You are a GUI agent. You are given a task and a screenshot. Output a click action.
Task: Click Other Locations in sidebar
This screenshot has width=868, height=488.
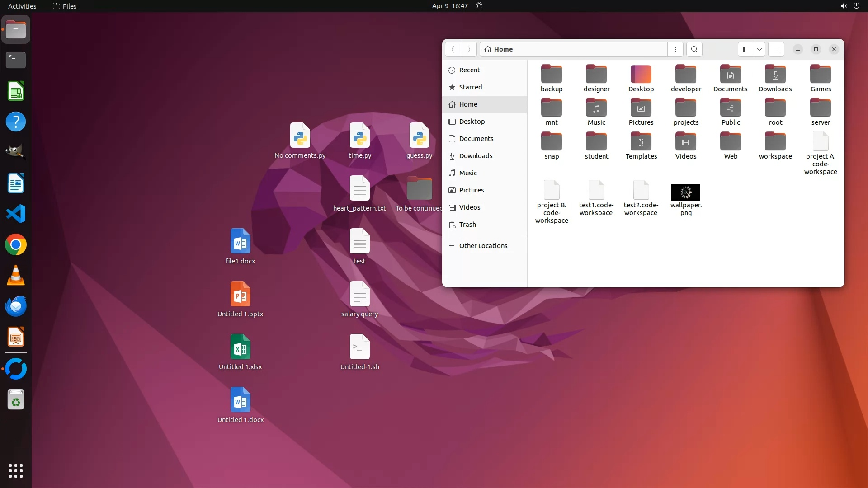[x=483, y=246]
